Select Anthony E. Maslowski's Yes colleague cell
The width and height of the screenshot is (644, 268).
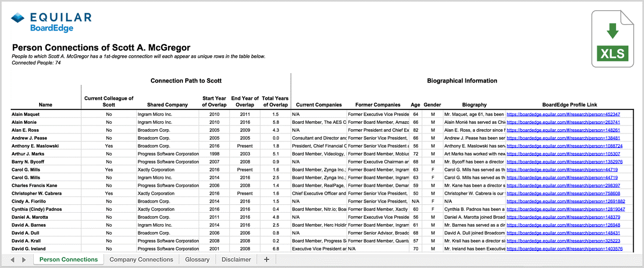109,146
